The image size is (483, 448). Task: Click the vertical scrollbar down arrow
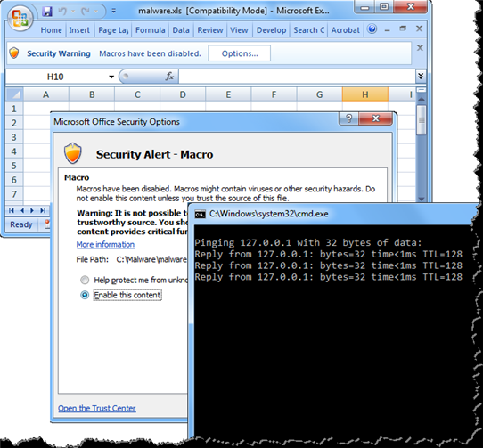[x=422, y=199]
